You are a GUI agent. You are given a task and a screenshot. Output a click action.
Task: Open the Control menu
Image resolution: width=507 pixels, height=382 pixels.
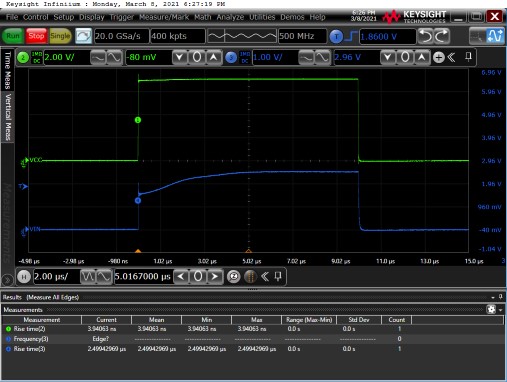(x=36, y=17)
